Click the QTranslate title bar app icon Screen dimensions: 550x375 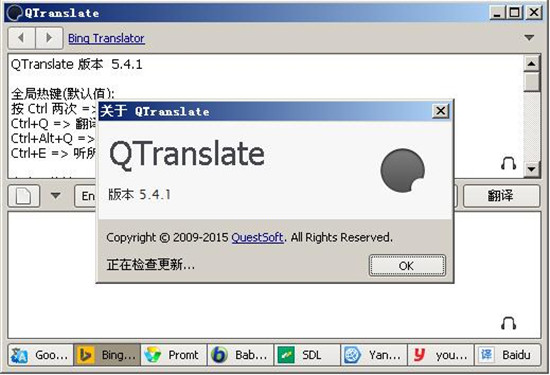point(15,13)
